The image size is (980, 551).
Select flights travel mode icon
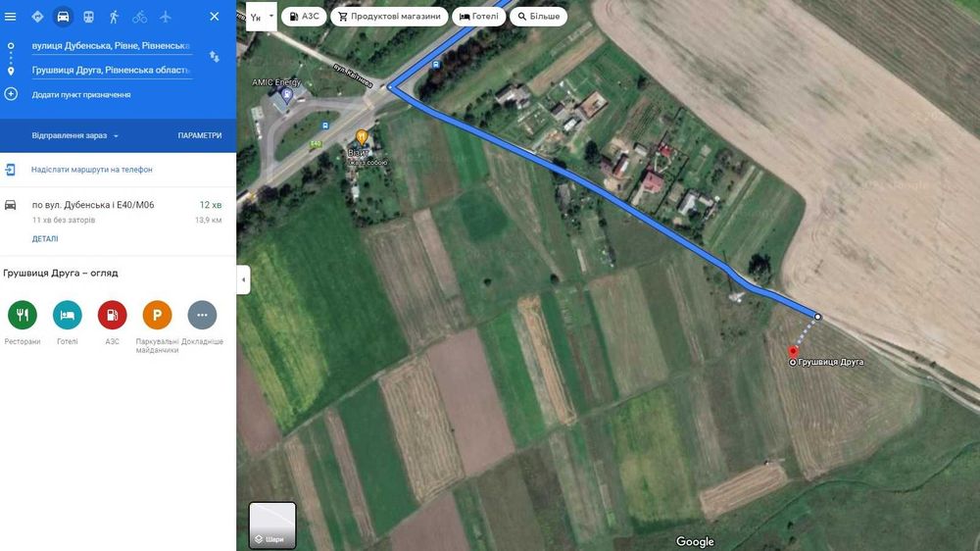(x=165, y=17)
